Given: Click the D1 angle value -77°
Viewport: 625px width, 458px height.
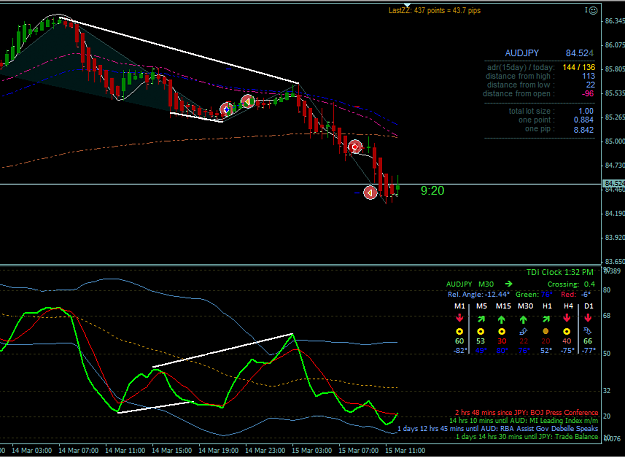Looking at the screenshot, I should coord(588,351).
